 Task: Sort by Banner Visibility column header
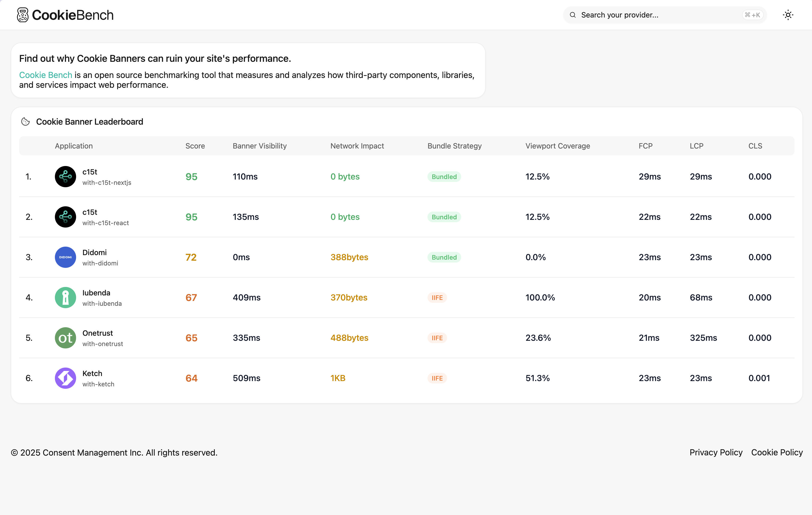[x=260, y=146]
